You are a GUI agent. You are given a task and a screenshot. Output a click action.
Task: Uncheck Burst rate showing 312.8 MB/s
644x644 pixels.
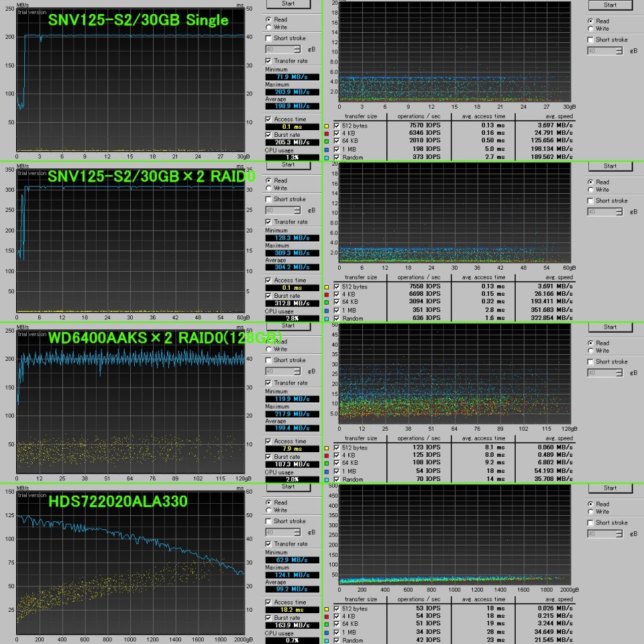(x=268, y=296)
